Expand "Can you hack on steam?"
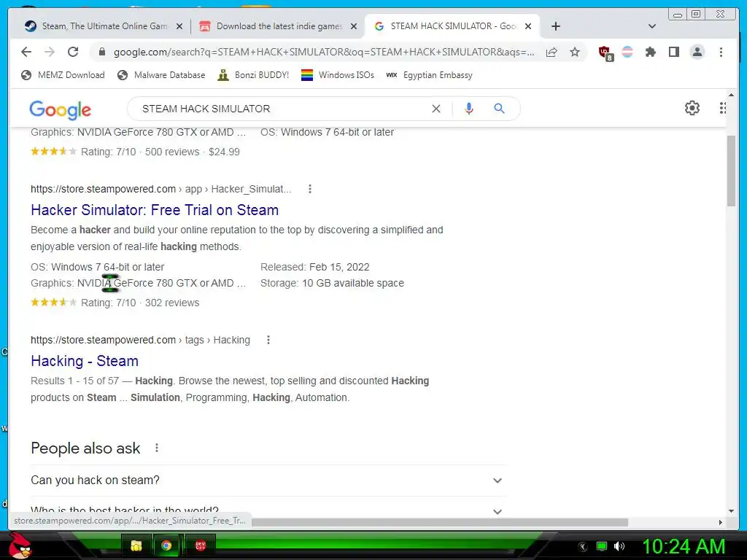 (x=268, y=481)
